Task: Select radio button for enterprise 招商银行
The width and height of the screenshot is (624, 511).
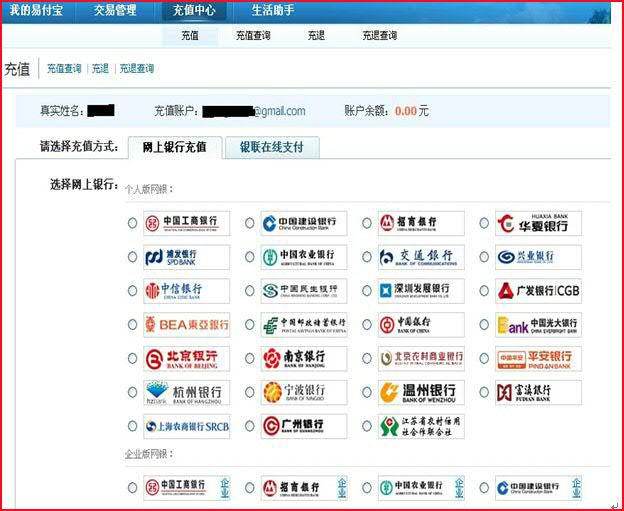Action: tap(250, 488)
